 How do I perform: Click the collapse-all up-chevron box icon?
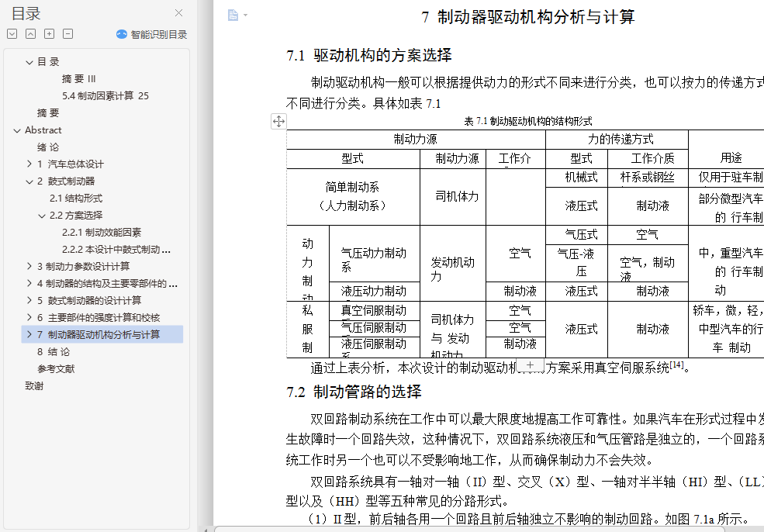(31, 33)
